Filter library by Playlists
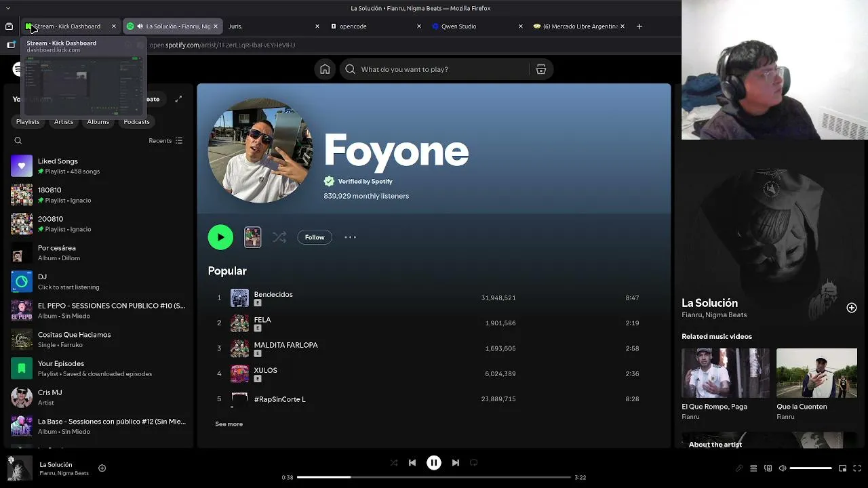 pyautogui.click(x=28, y=122)
